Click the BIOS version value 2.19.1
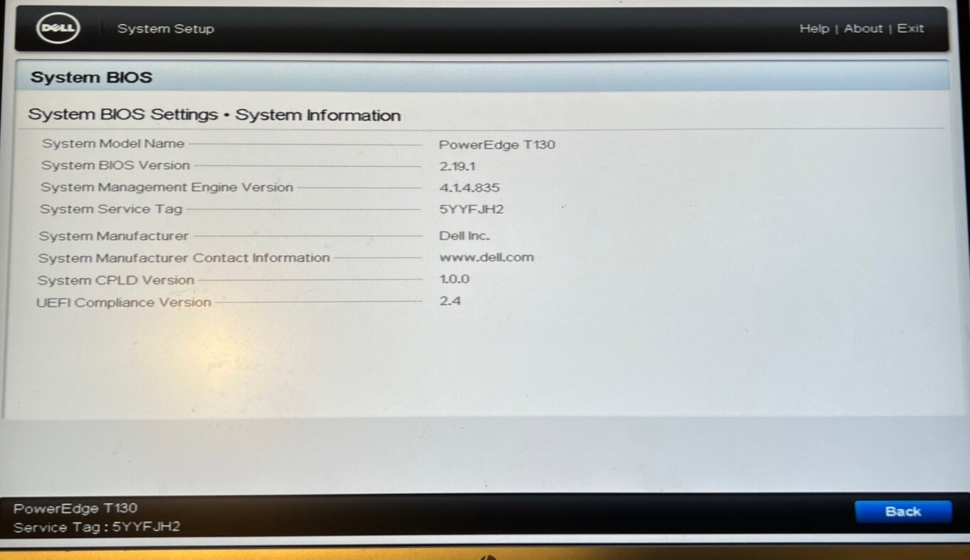Viewport: 970px width, 560px height. (457, 166)
